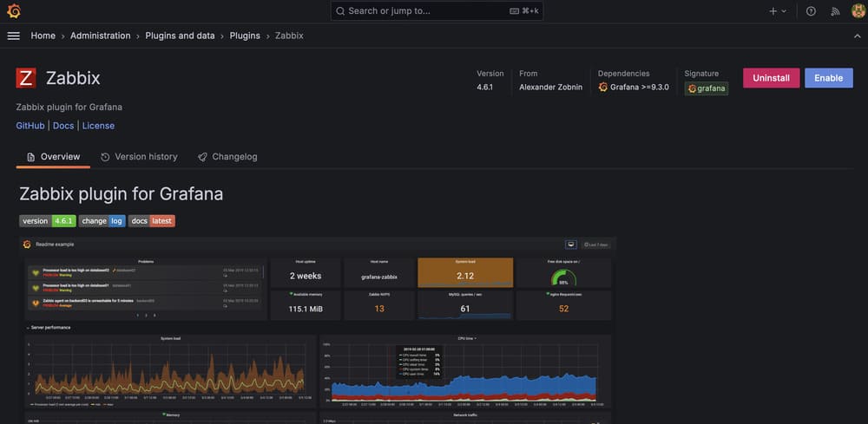Click the change log badge
The width and height of the screenshot is (868, 424).
(102, 221)
